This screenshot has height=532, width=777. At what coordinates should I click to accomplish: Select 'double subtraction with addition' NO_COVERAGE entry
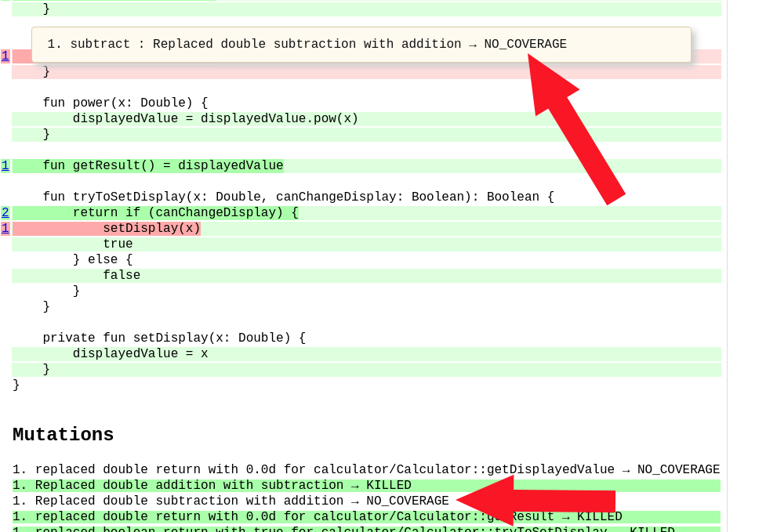point(231,501)
